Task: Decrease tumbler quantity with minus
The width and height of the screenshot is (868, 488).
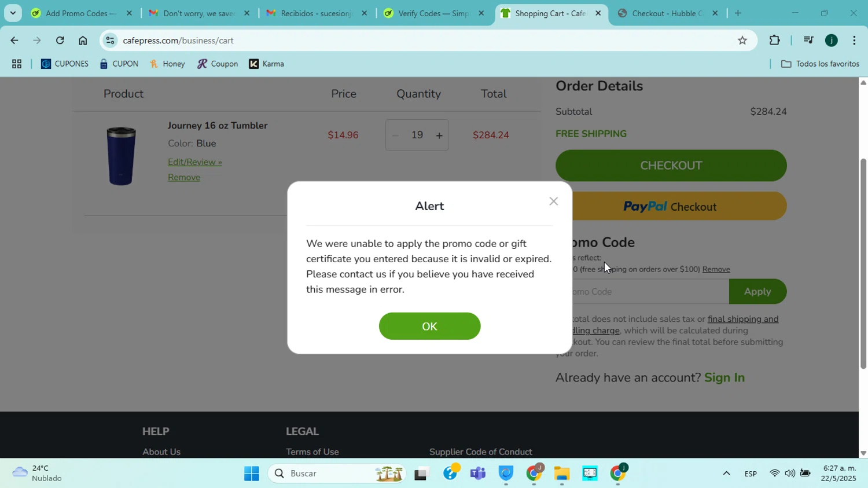Action: pos(395,135)
